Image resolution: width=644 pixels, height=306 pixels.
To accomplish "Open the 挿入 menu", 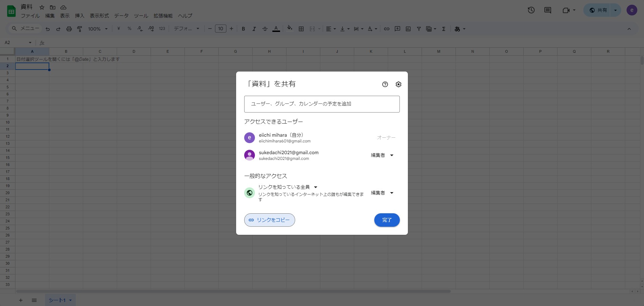I will tap(79, 16).
